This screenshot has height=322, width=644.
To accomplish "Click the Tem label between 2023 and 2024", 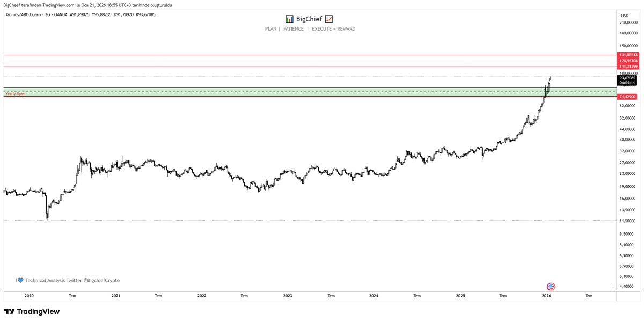I will pos(331,296).
